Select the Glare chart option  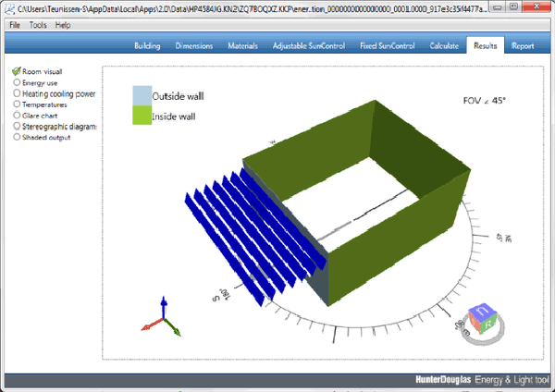point(17,116)
